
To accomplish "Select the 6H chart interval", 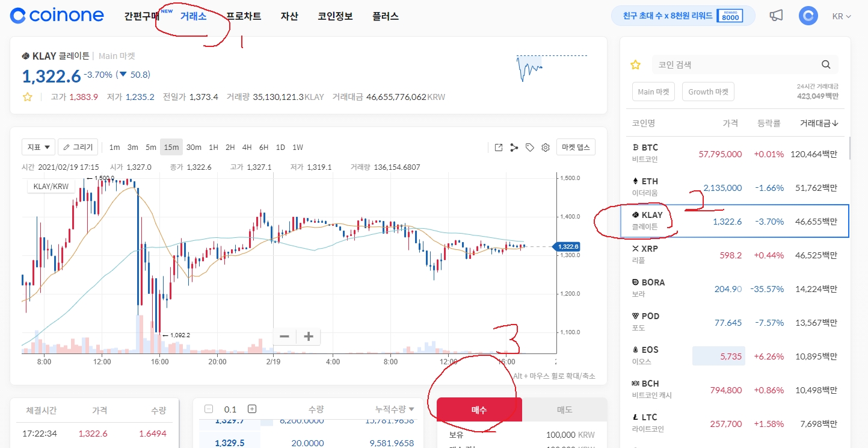I will (264, 147).
